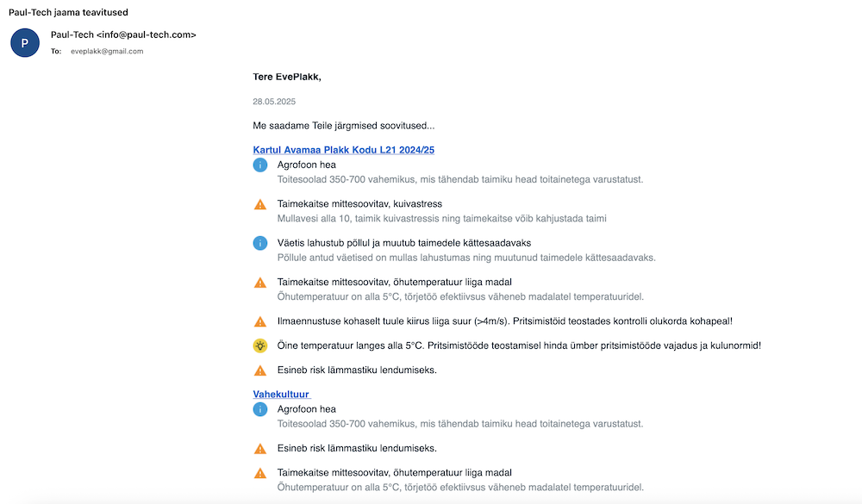
Task: Open the Vahekultuur link
Action: pos(282,394)
